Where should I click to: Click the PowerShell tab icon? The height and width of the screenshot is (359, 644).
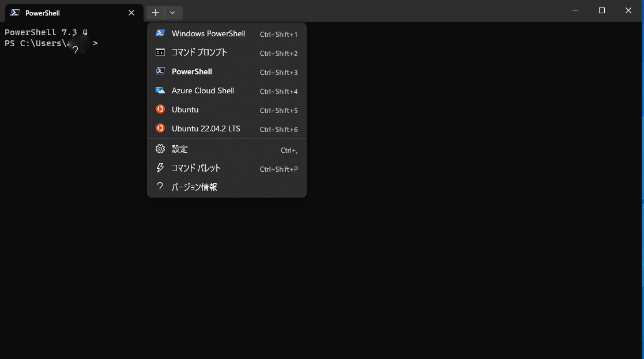coord(15,13)
